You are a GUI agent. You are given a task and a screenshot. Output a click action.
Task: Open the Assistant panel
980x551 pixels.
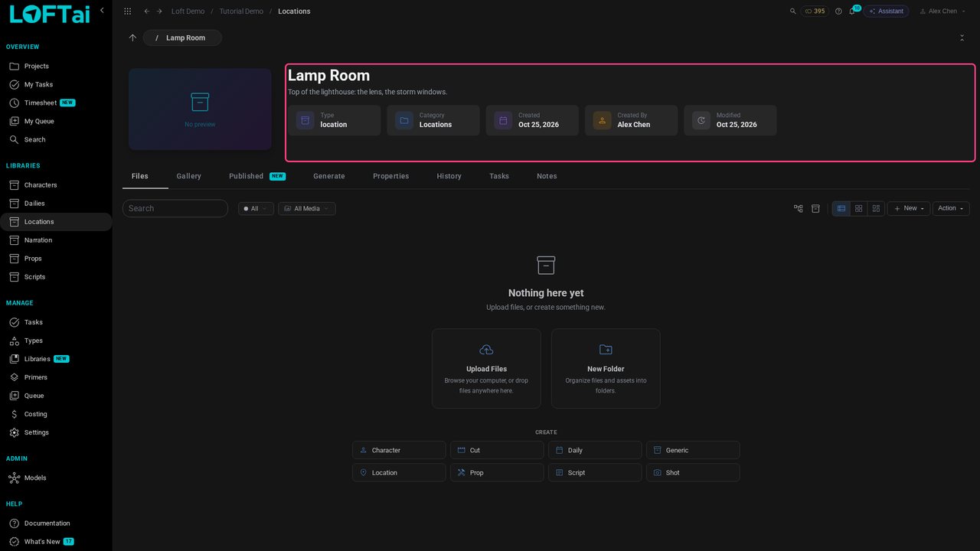(x=886, y=11)
